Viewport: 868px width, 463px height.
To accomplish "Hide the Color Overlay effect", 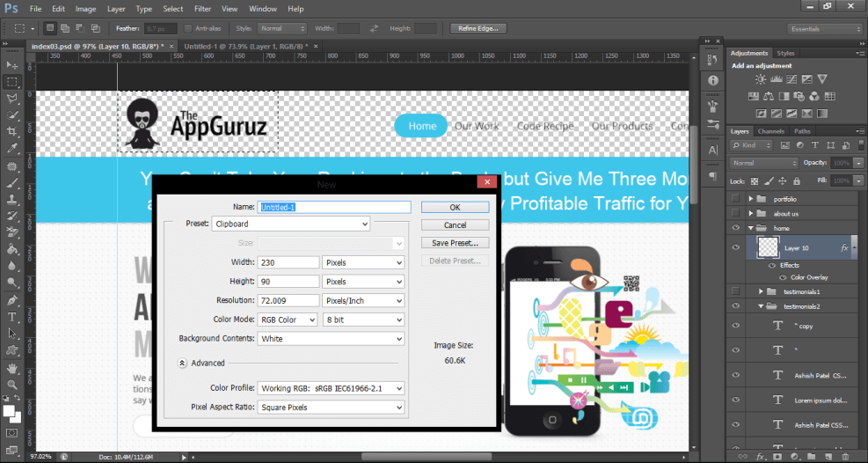I will (x=784, y=277).
